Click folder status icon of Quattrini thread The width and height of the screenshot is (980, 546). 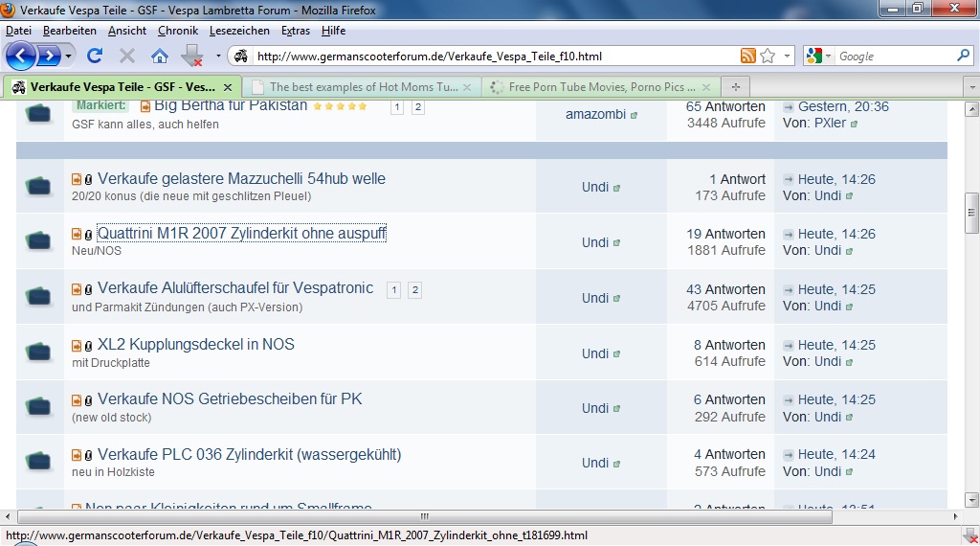click(x=38, y=240)
